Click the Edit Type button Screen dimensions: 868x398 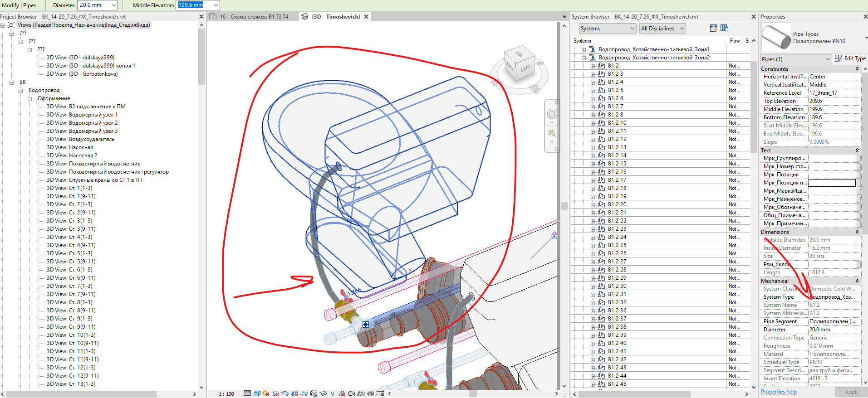850,58
